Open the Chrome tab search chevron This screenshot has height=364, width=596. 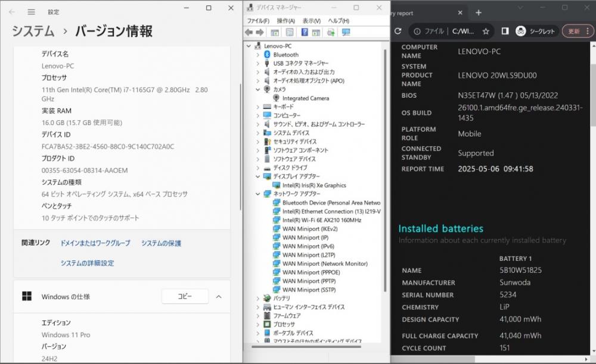pyautogui.click(x=520, y=8)
